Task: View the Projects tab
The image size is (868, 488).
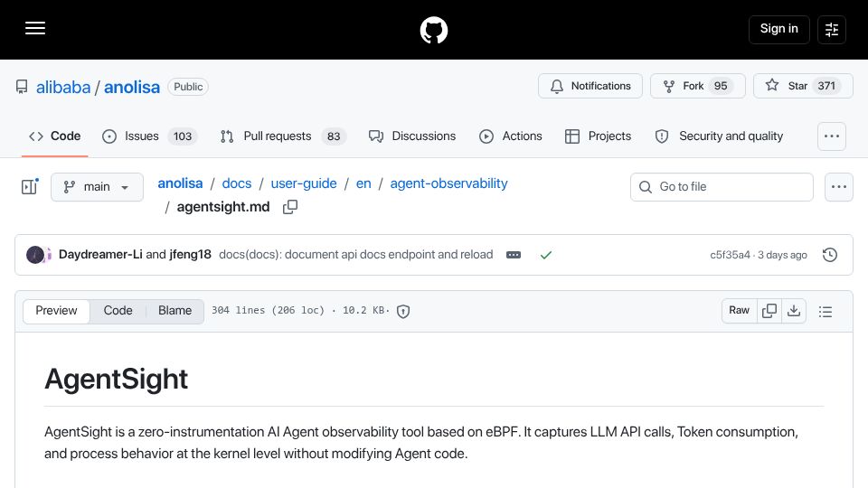Action: pos(598,136)
